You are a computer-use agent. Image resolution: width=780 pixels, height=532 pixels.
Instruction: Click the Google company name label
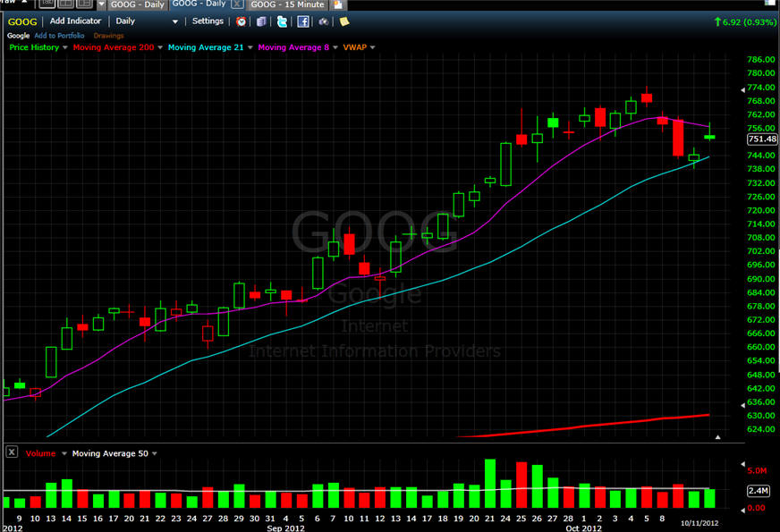(x=19, y=36)
